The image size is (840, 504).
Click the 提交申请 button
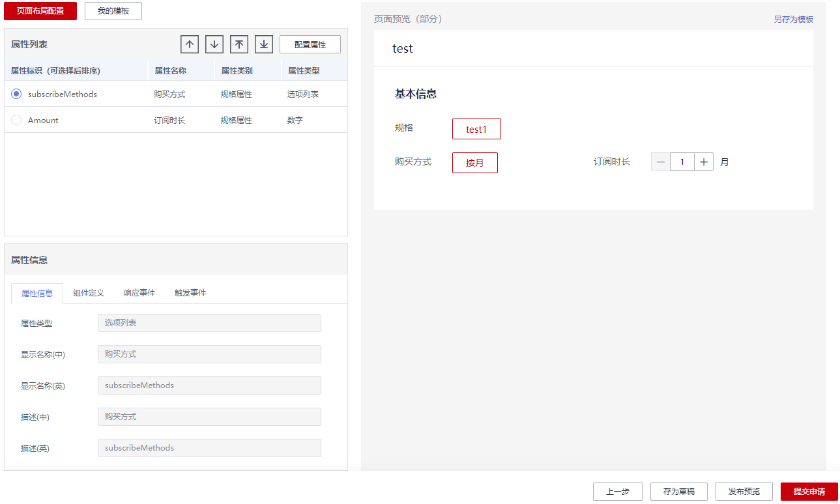[809, 492]
